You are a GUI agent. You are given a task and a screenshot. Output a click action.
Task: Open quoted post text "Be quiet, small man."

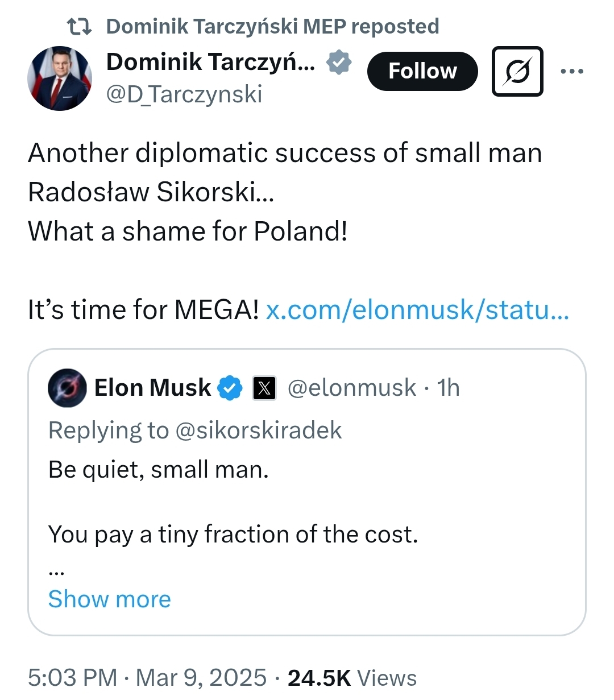[x=159, y=470]
